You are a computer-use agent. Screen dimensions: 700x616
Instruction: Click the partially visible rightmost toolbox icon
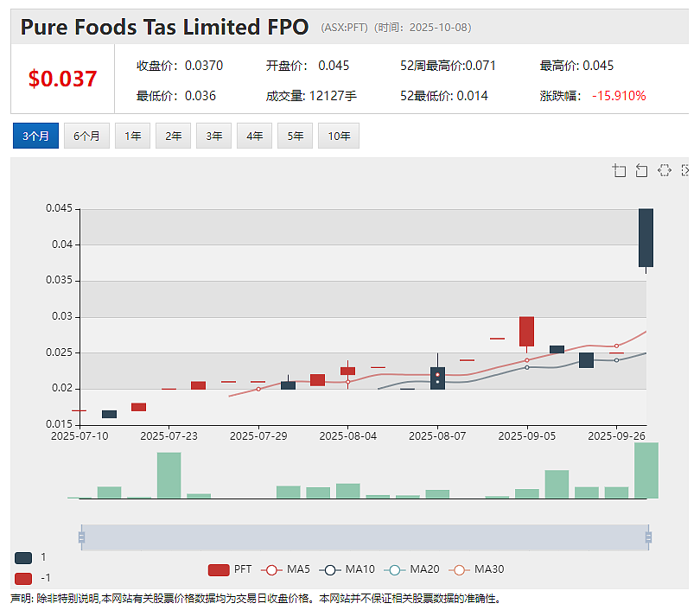coord(684,170)
